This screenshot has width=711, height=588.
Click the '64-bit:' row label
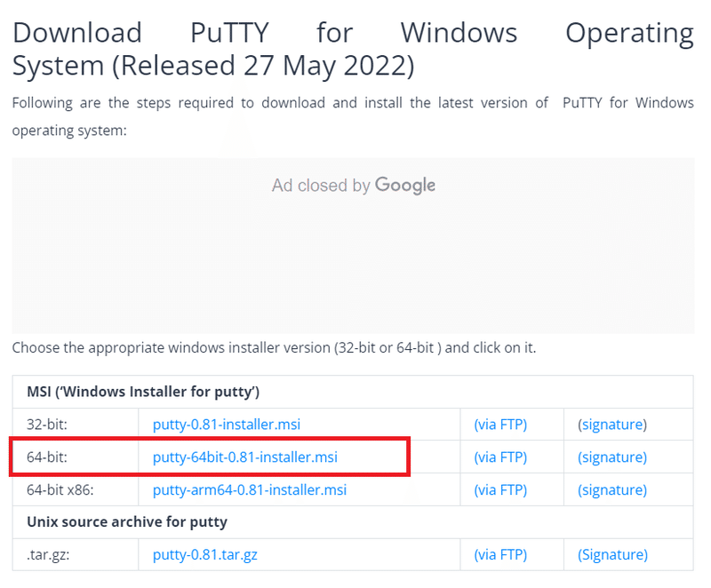(x=47, y=457)
